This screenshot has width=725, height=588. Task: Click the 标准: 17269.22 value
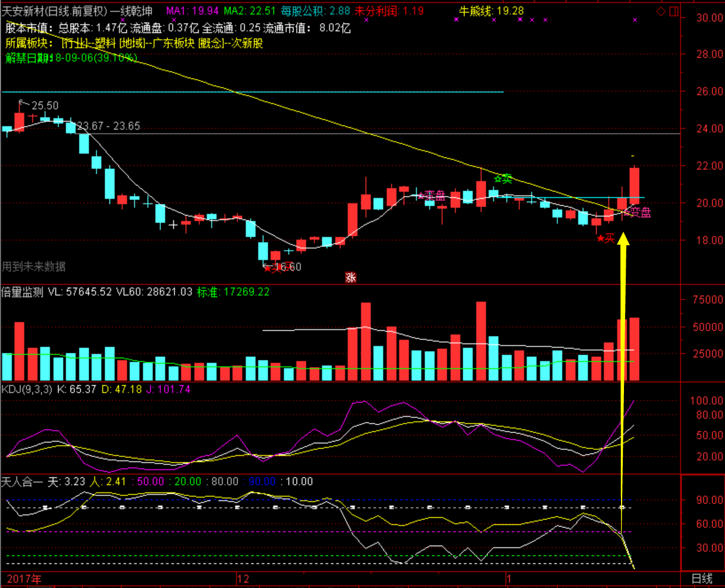click(x=233, y=291)
